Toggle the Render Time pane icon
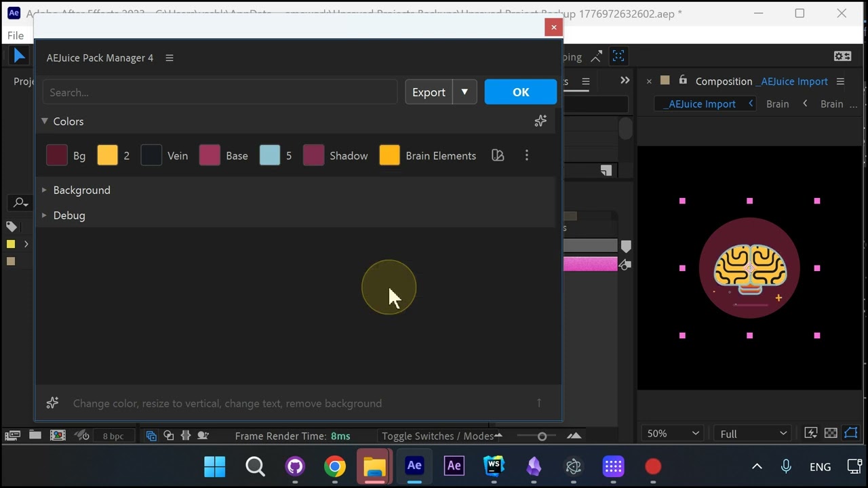Screen dimensions: 868x488 [x=203, y=436]
